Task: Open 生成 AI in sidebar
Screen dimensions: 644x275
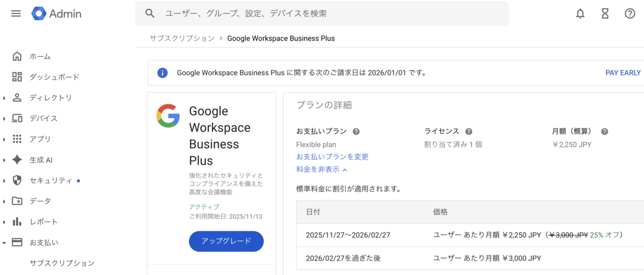Action: pos(41,160)
